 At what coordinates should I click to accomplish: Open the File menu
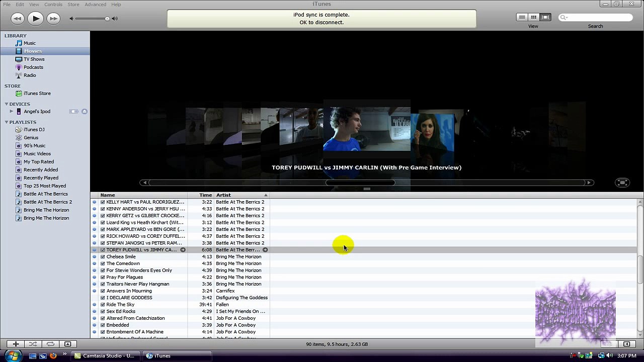coord(7,5)
